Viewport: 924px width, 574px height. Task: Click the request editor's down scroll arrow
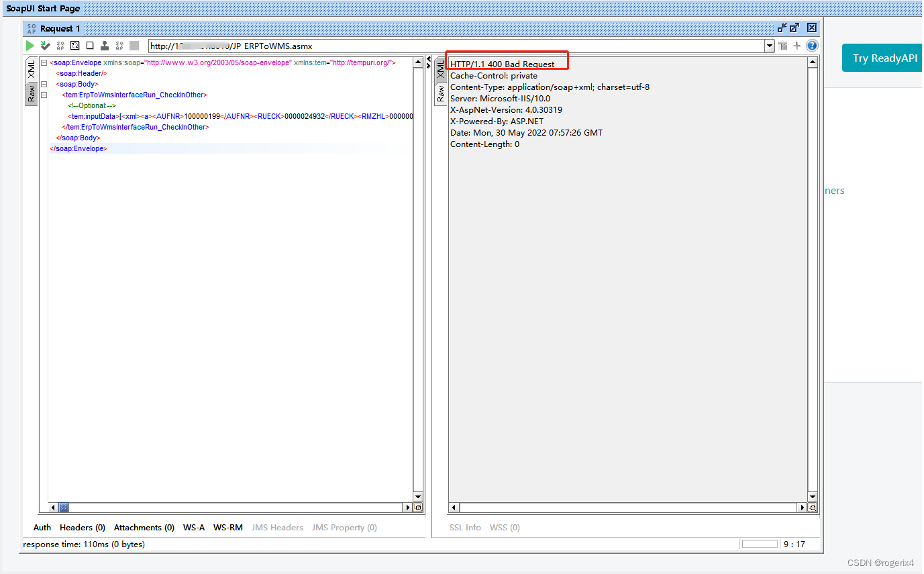tap(418, 497)
